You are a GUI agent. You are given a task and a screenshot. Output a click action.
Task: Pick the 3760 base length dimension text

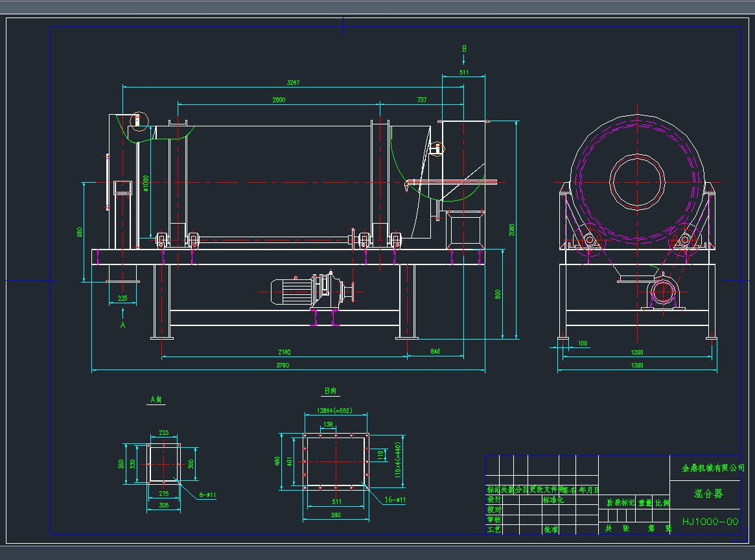[x=283, y=366]
